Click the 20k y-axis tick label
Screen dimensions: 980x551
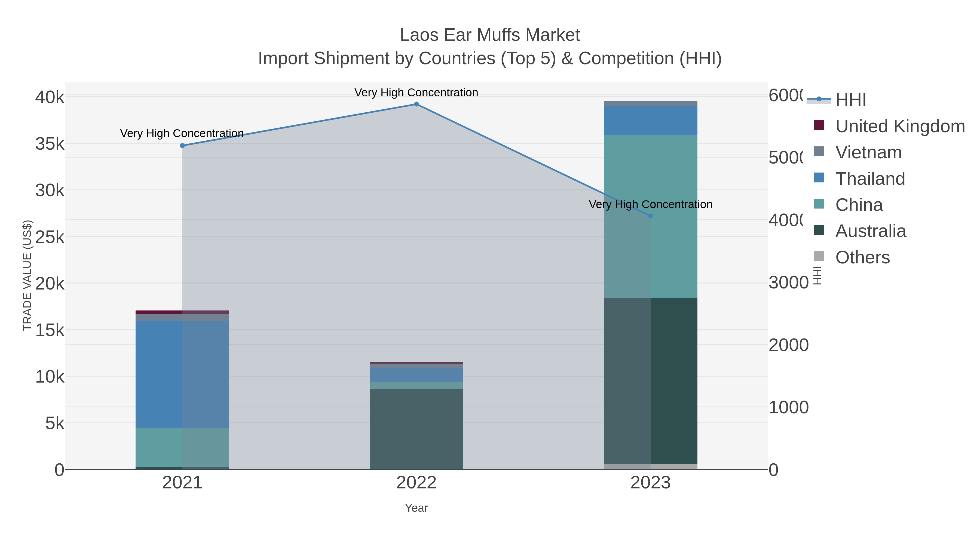point(50,284)
